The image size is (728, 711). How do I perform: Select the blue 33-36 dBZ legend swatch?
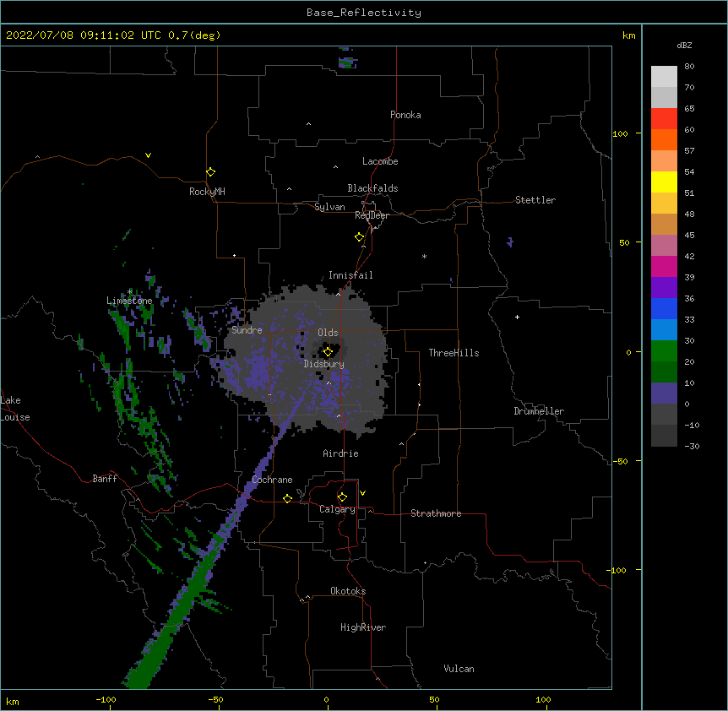tap(664, 309)
